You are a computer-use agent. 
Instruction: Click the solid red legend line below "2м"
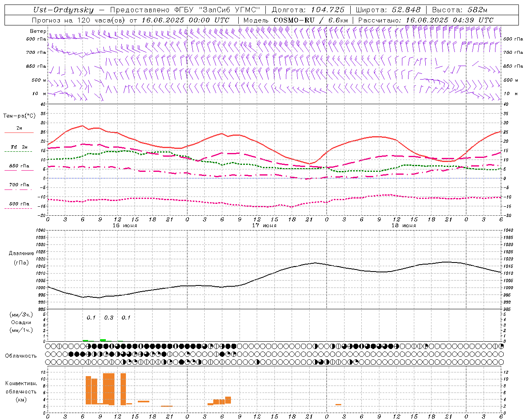tap(18, 133)
